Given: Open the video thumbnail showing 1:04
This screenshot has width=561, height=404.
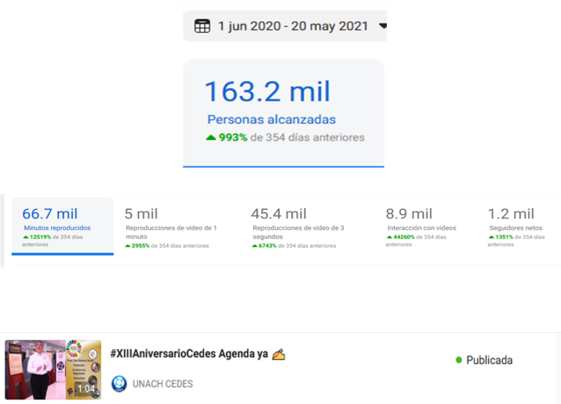Looking at the screenshot, I should (x=53, y=370).
